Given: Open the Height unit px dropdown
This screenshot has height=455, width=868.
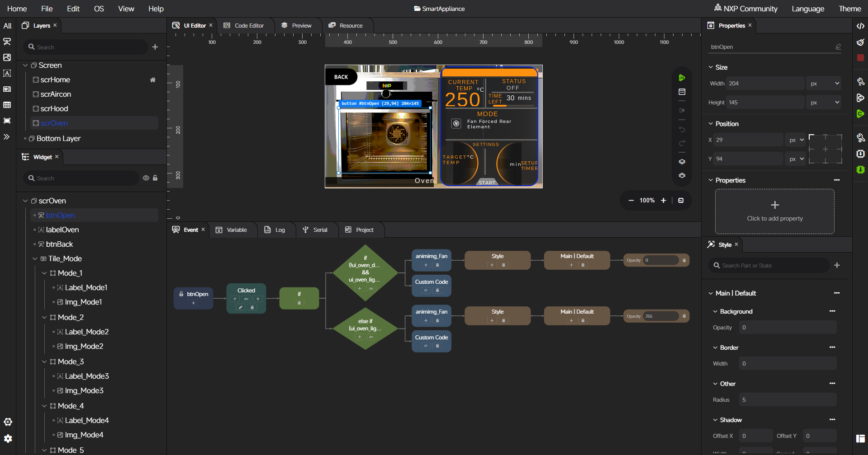Looking at the screenshot, I should pos(824,103).
